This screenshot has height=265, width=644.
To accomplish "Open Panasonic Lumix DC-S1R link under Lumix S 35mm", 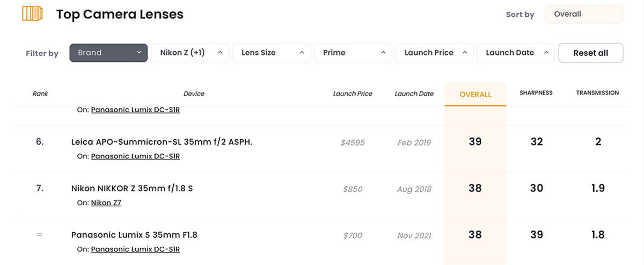I will [135, 249].
